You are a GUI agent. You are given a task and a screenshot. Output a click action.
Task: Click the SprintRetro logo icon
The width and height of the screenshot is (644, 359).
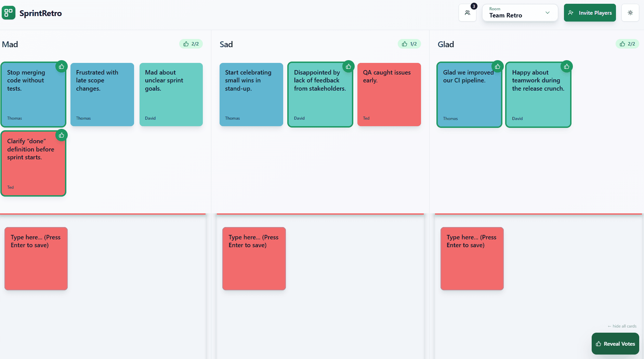(9, 13)
